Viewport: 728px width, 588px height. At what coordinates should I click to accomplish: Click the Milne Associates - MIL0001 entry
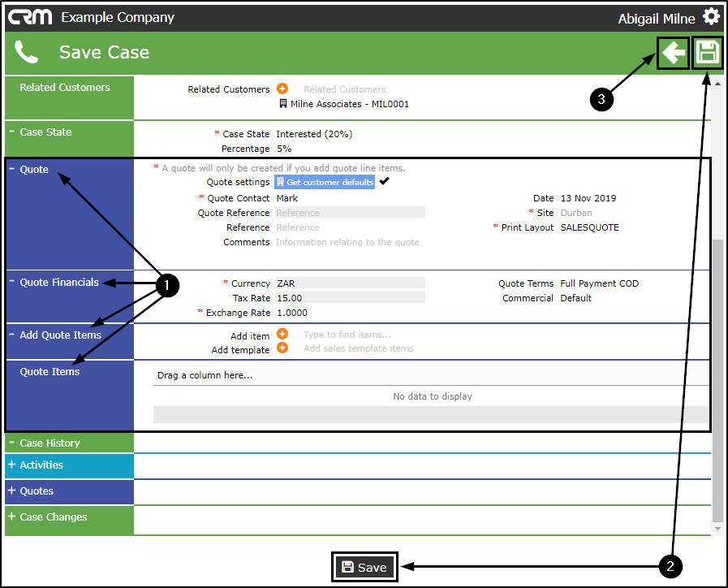pyautogui.click(x=349, y=104)
